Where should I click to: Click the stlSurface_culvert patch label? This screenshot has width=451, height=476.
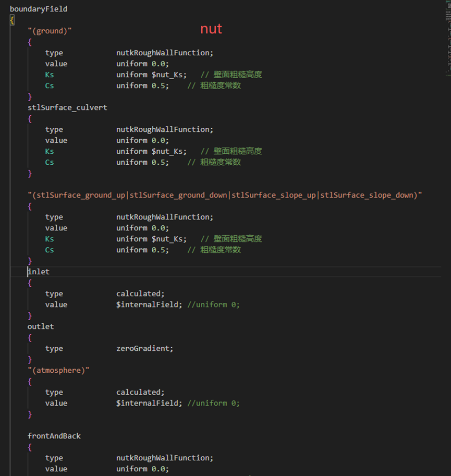click(67, 107)
